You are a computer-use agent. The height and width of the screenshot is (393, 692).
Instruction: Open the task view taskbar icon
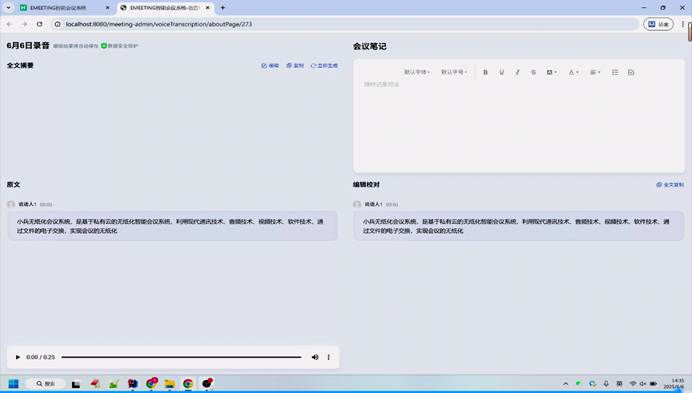tap(76, 384)
